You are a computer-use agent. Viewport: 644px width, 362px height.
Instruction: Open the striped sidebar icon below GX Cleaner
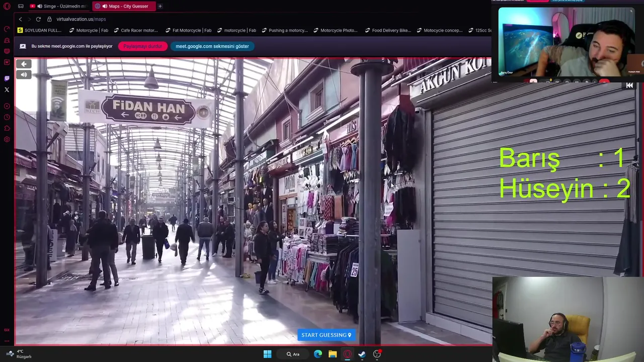[x=7, y=51]
